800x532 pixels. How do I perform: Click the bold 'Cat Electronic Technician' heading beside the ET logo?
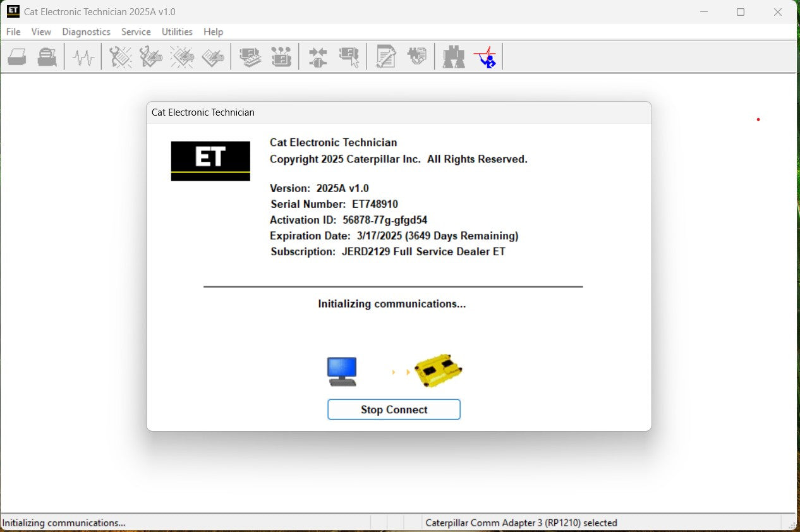(334, 143)
